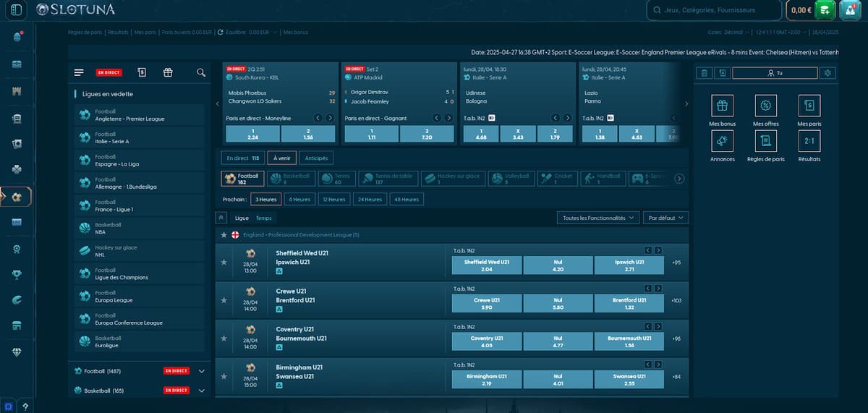Open the Toutes les Fonctionnalités dropdown
Viewport: 868px width, 413px height.
tap(597, 217)
